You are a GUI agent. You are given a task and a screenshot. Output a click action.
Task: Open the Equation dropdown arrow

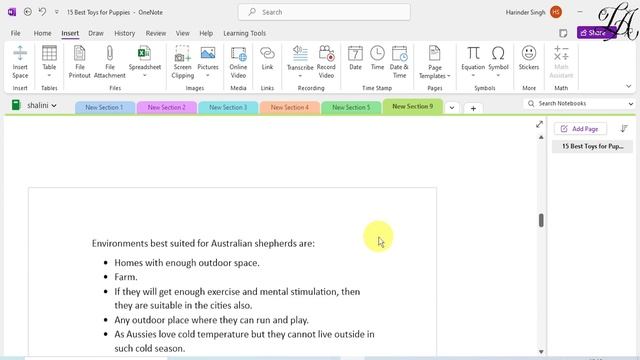pos(473,76)
